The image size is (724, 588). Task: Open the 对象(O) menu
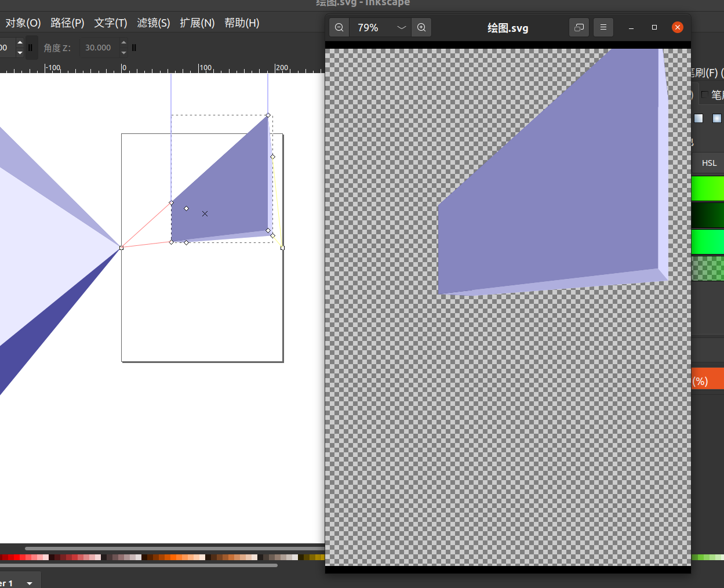point(23,23)
